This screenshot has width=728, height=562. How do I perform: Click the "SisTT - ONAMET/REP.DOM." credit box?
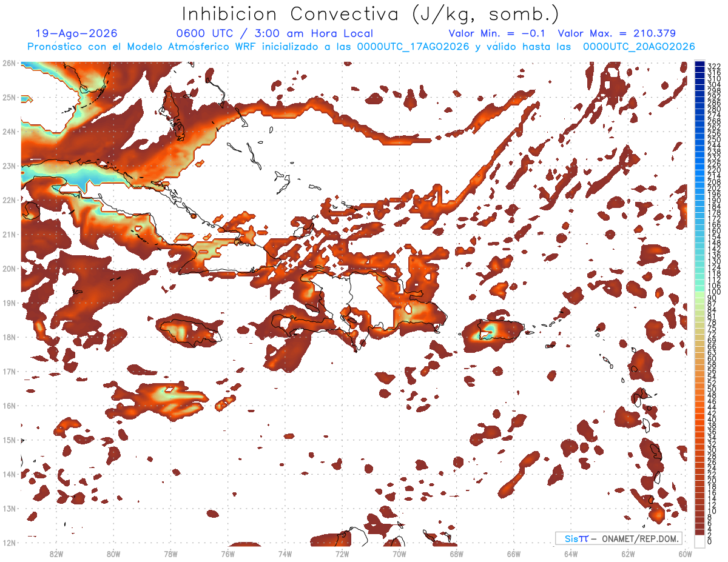pos(619,538)
